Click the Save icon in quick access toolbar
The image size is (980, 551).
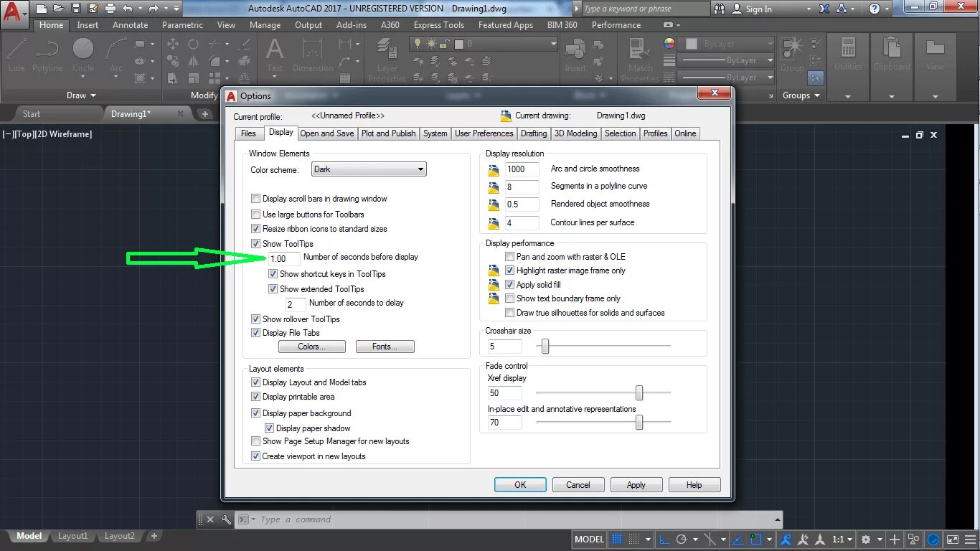point(76,9)
